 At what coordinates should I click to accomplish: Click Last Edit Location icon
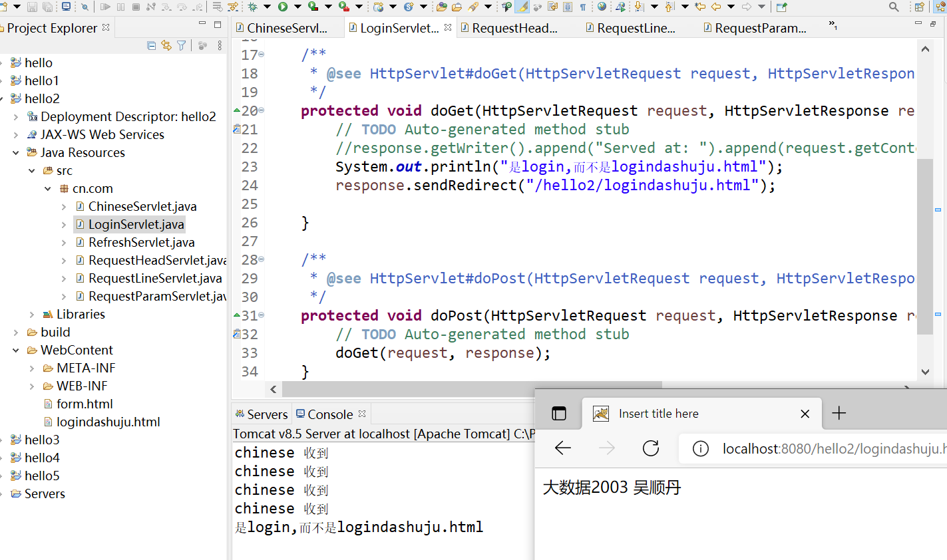[x=700, y=7]
